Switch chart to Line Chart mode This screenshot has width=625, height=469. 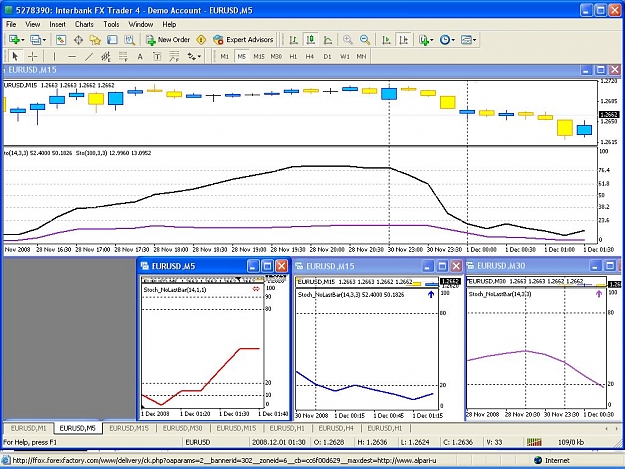point(328,40)
